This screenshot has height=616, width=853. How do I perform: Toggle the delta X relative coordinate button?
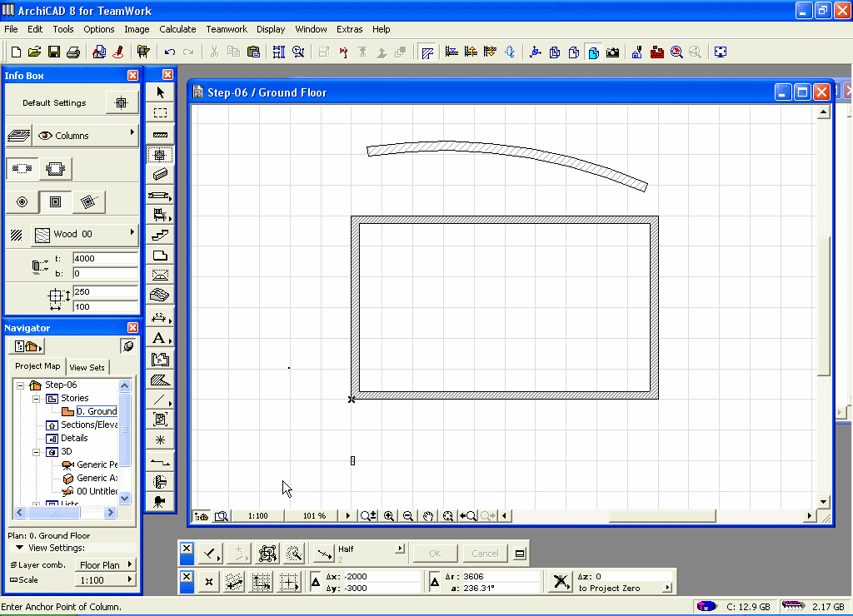coord(316,582)
